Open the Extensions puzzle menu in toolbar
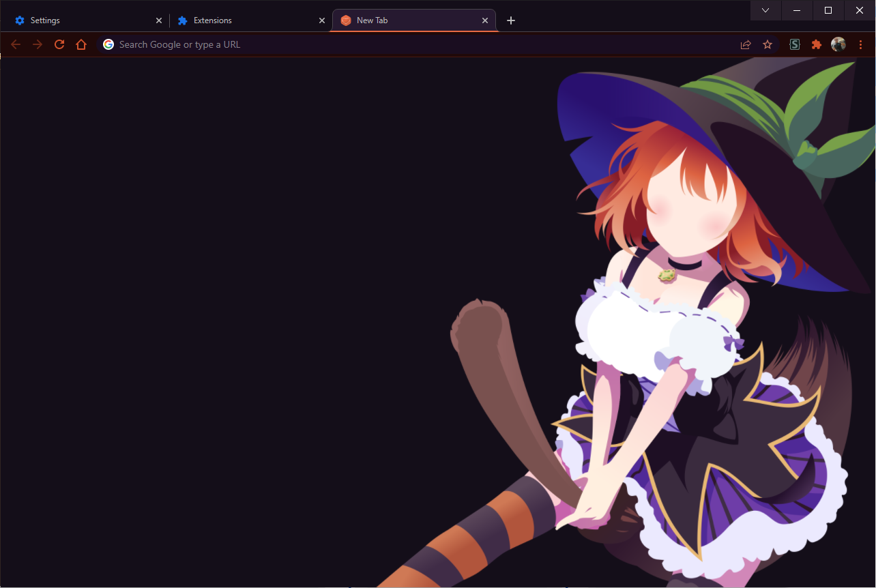The width and height of the screenshot is (876, 588). pyautogui.click(x=817, y=44)
